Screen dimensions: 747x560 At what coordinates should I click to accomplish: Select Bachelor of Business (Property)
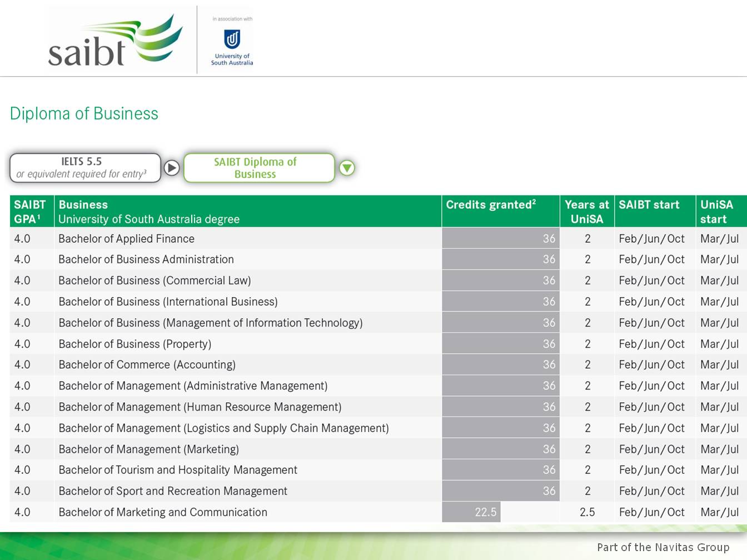[x=135, y=344]
